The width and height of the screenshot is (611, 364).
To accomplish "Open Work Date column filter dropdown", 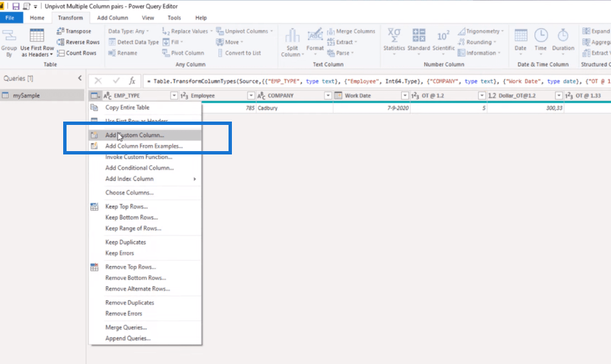I will coord(405,96).
